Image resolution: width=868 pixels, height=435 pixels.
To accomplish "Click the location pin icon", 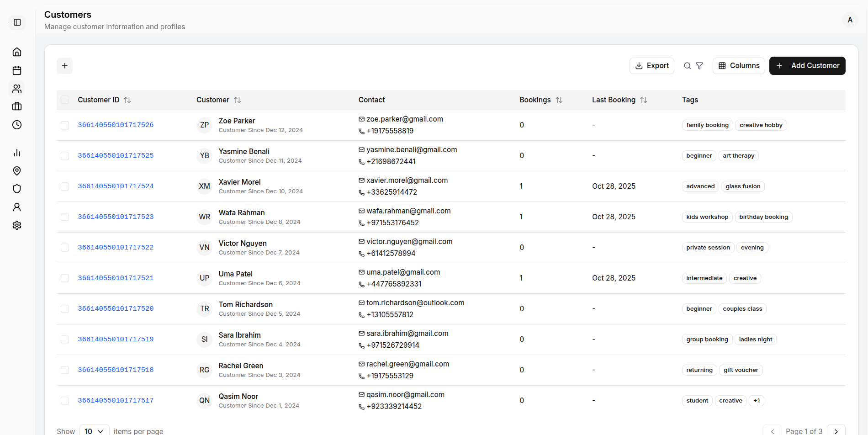I will pos(17,171).
